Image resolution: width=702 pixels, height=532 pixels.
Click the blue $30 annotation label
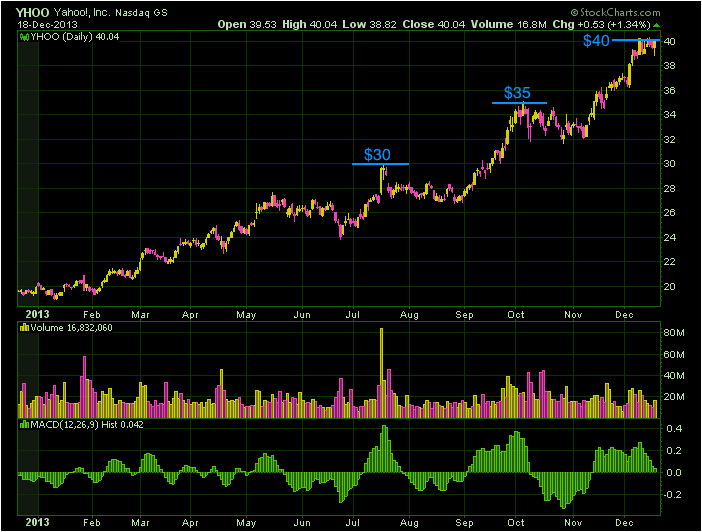point(377,154)
